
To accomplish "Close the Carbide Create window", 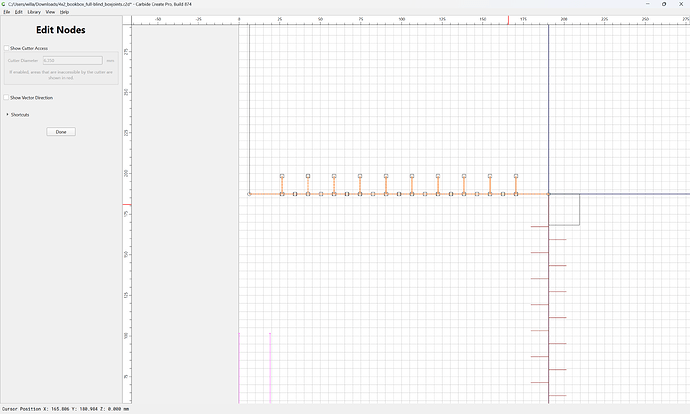I will pyautogui.click(x=681, y=4).
